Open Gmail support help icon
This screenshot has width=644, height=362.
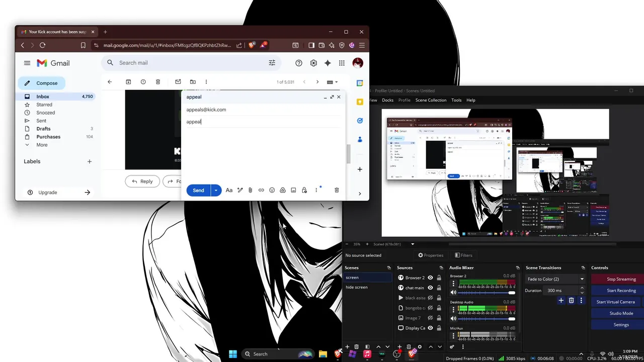click(x=299, y=63)
